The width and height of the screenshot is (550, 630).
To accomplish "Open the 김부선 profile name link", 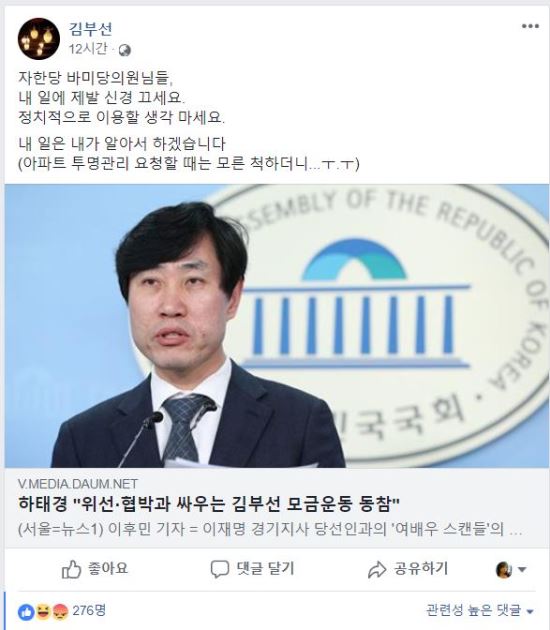I will point(90,29).
